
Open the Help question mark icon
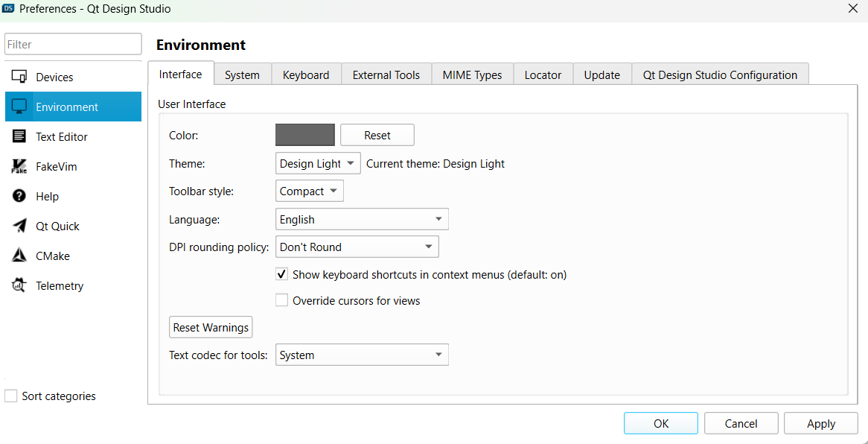click(x=19, y=196)
